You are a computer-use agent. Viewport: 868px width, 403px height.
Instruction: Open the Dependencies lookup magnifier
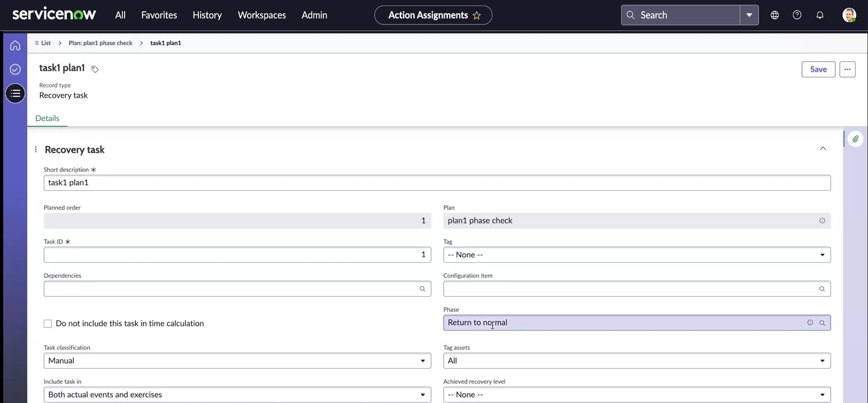pyautogui.click(x=422, y=289)
